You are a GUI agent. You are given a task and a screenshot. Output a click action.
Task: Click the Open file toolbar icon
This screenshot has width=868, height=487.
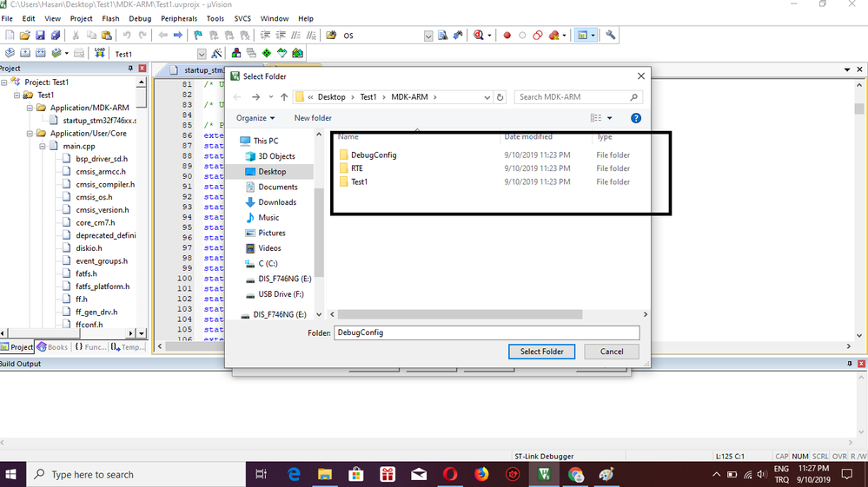click(x=25, y=36)
